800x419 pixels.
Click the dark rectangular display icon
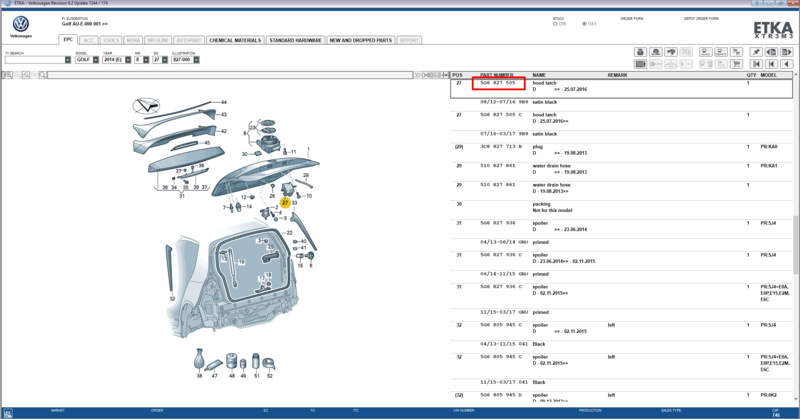click(640, 64)
